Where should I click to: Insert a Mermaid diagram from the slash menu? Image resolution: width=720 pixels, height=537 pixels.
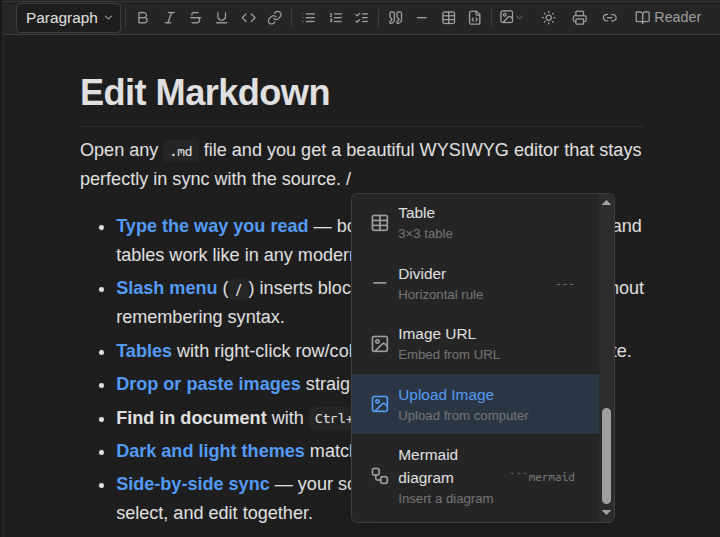(476, 476)
